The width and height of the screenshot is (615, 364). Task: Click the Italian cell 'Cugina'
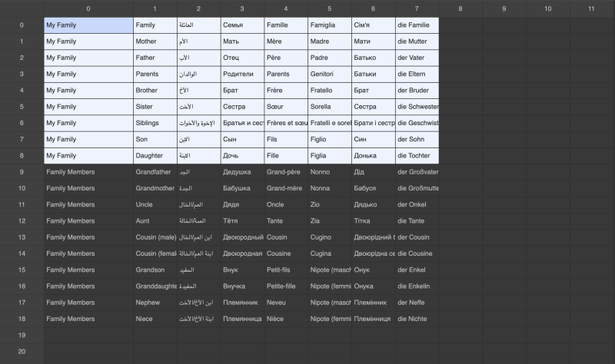[x=330, y=253]
